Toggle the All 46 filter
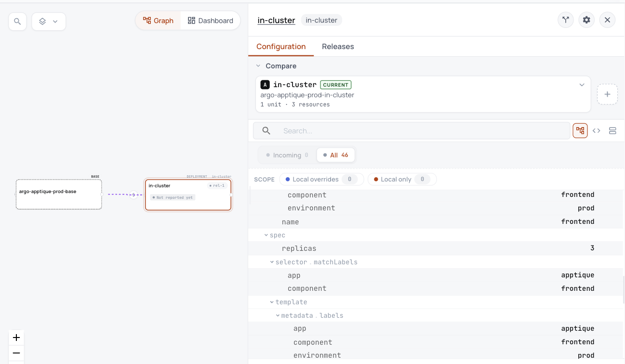This screenshot has height=364, width=625. point(336,155)
